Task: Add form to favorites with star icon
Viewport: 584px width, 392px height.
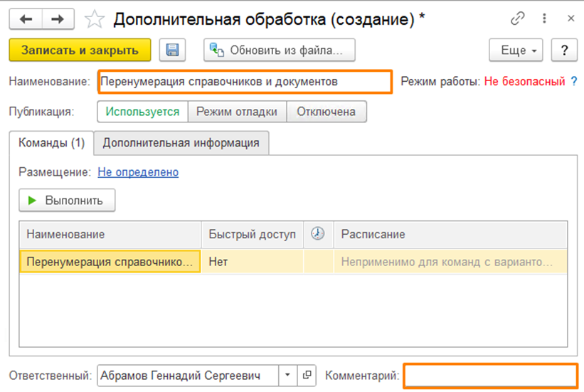Action: click(x=93, y=19)
